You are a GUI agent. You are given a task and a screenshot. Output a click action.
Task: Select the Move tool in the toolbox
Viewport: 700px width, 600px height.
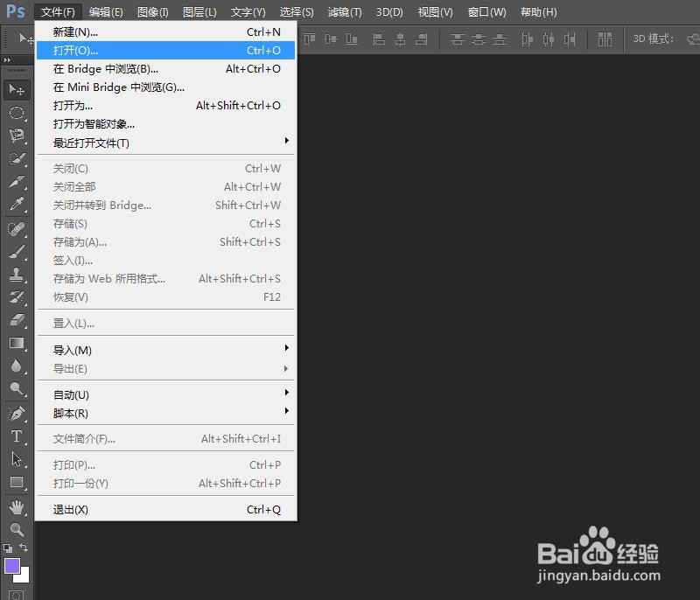click(17, 90)
